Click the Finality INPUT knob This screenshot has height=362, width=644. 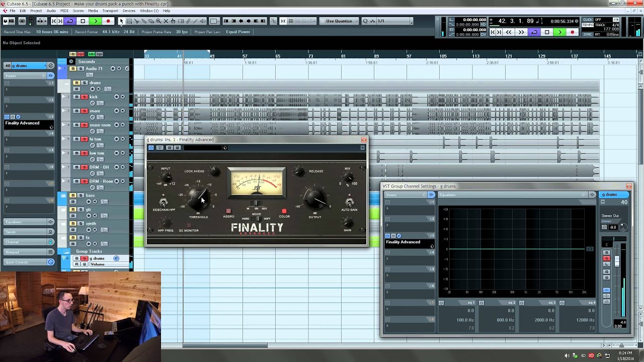[x=166, y=177]
